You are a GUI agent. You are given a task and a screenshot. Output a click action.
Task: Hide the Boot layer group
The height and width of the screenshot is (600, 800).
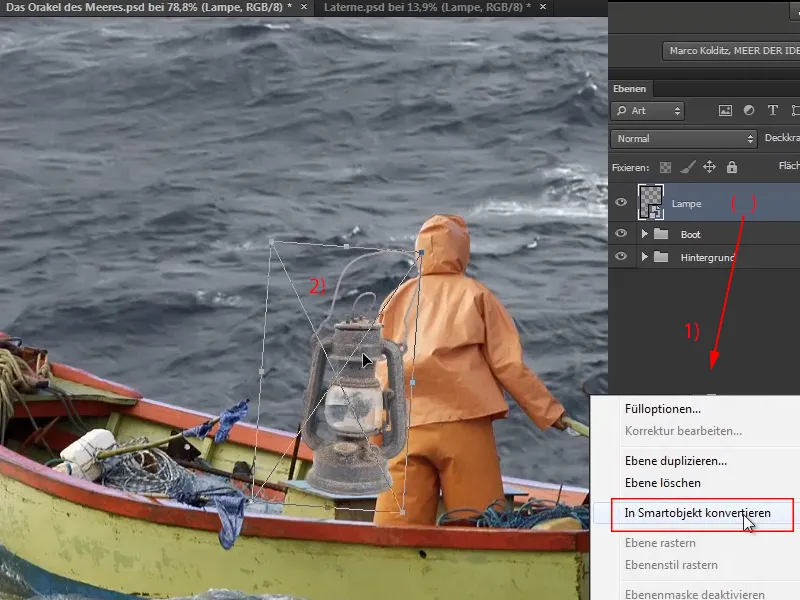pyautogui.click(x=621, y=233)
